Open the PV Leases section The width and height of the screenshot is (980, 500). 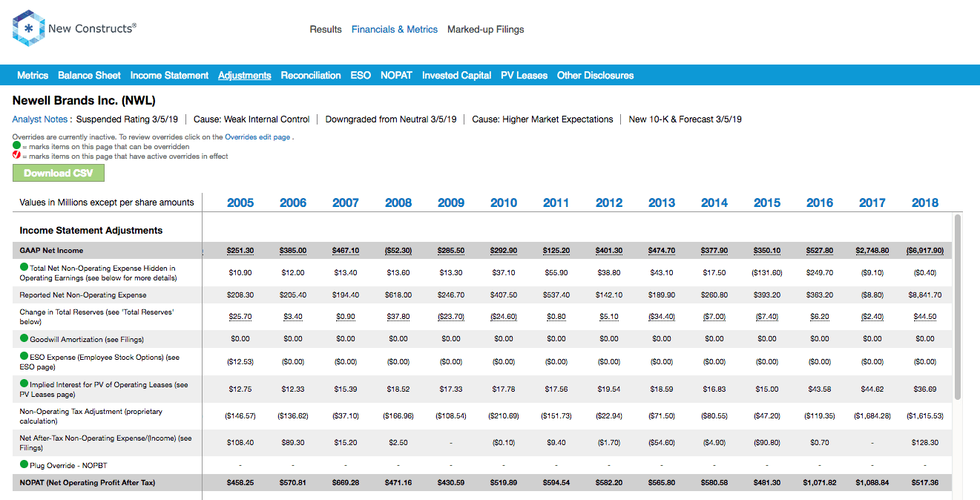click(524, 75)
